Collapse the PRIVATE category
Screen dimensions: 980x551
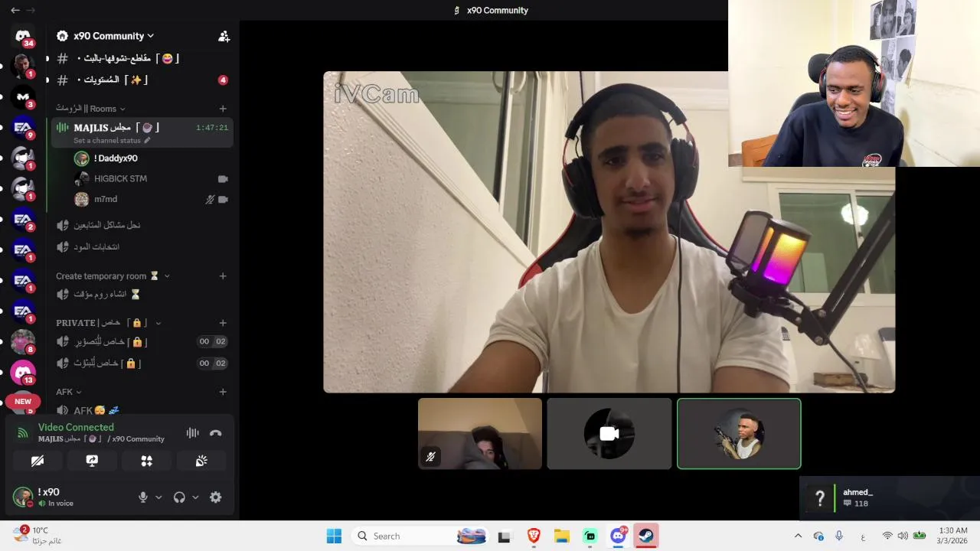tap(109, 323)
